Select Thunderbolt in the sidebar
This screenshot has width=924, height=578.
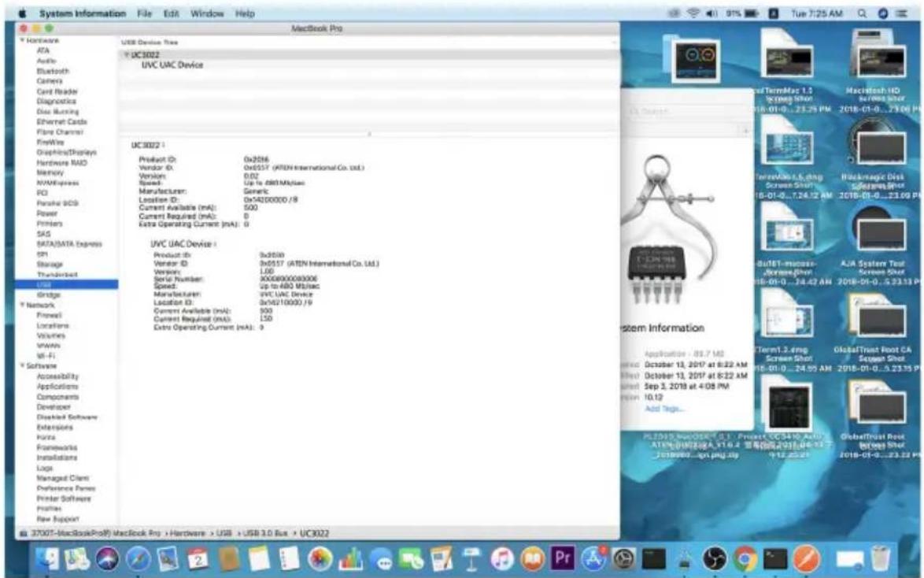tap(57, 274)
